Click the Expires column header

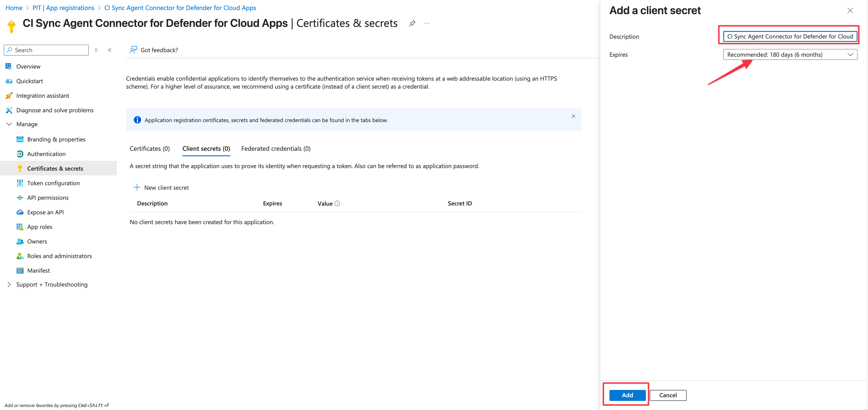[273, 203]
